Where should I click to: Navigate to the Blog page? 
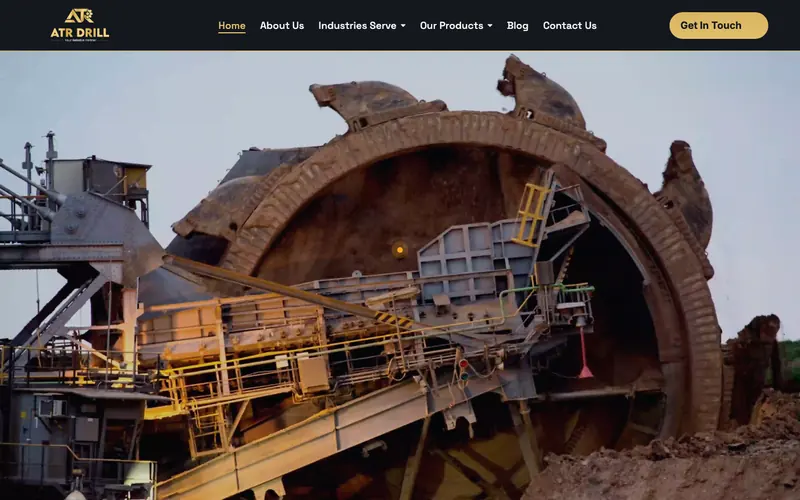[517, 26]
